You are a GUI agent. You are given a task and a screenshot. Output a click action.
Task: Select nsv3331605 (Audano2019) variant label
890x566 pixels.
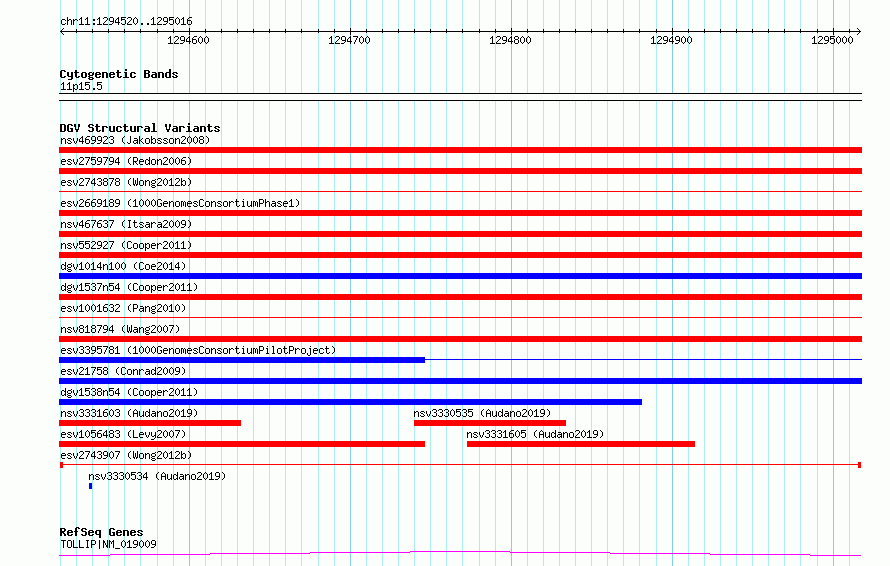535,434
